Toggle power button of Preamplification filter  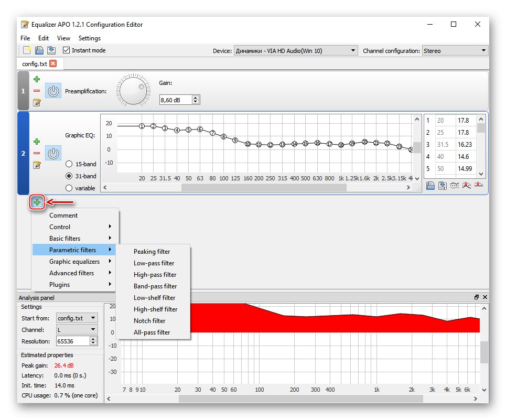[x=53, y=91]
